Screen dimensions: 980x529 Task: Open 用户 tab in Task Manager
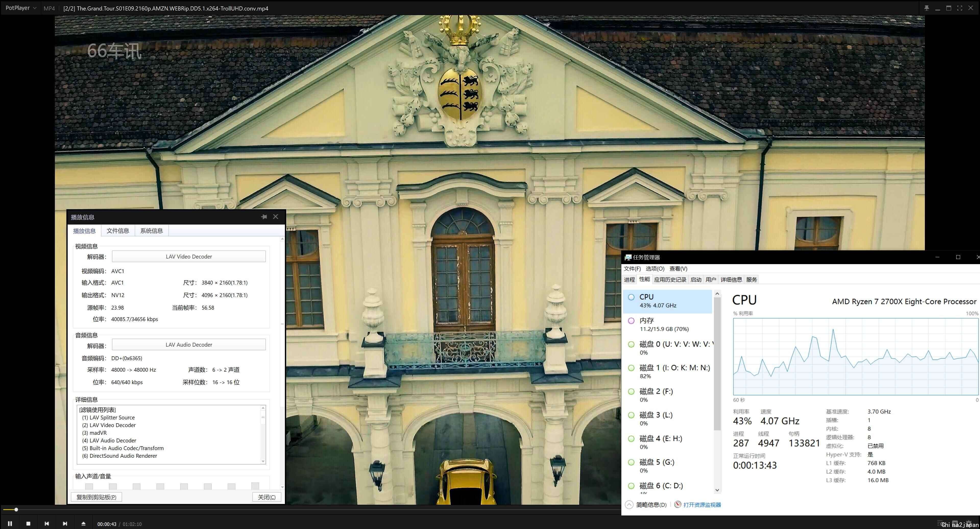click(711, 279)
